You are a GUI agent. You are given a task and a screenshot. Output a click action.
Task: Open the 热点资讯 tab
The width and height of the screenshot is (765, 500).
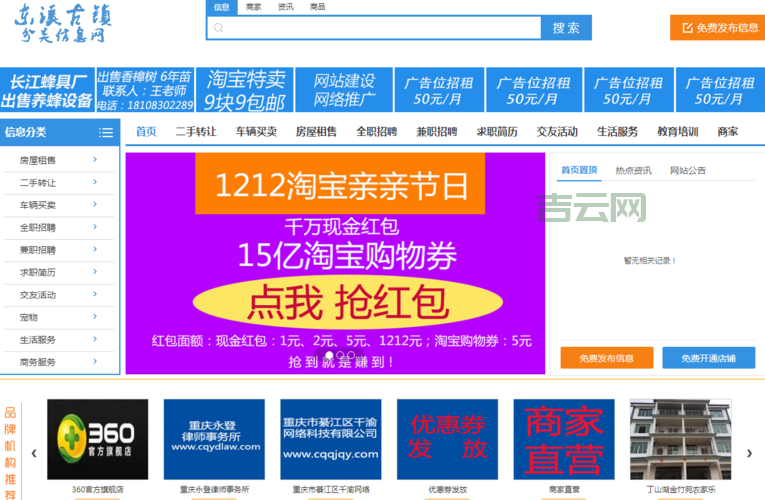pos(633,170)
